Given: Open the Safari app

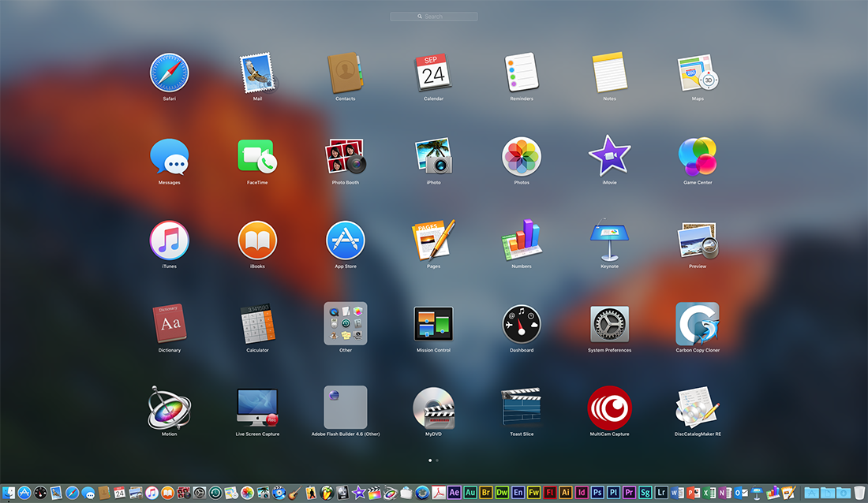Looking at the screenshot, I should coord(169,73).
